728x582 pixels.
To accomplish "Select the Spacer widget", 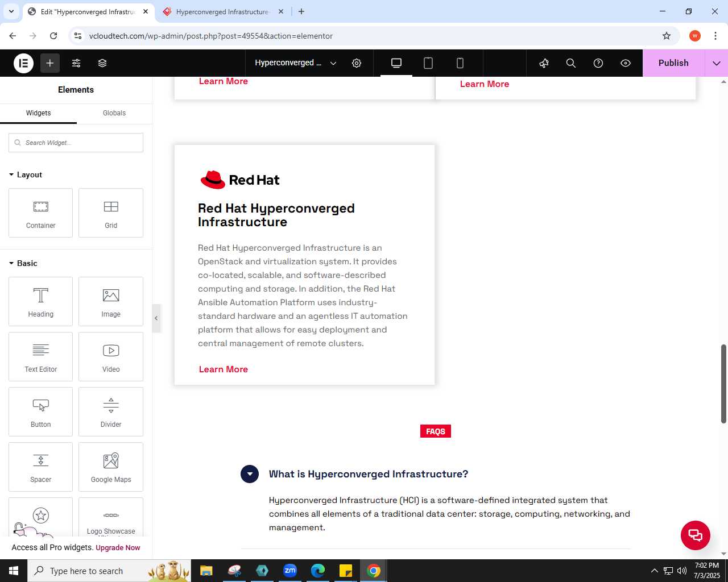I will 41,467.
